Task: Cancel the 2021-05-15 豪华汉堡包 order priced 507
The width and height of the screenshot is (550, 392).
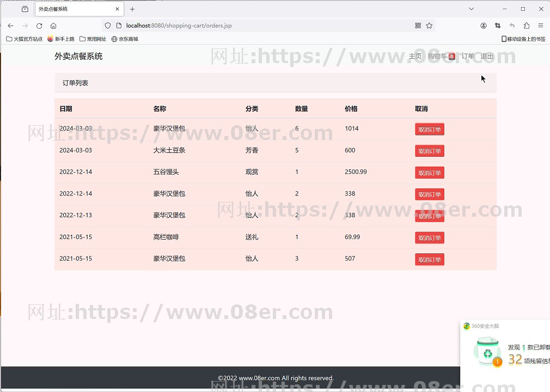Action: (x=430, y=260)
